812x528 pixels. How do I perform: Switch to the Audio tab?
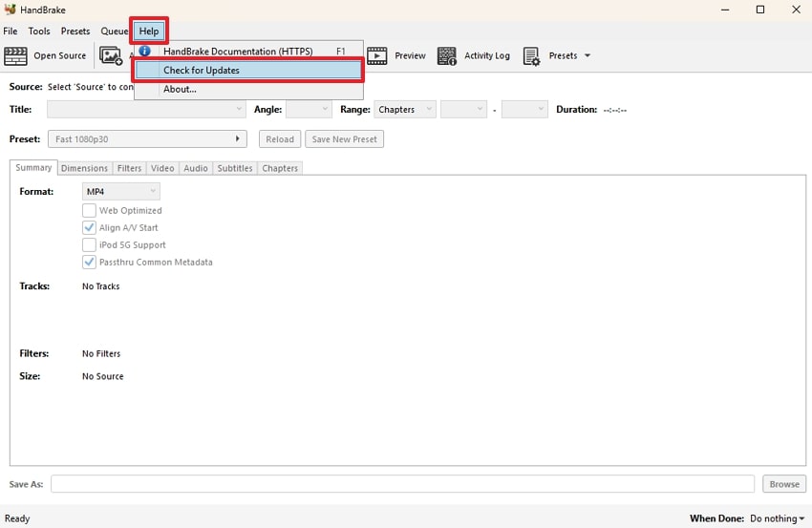pyautogui.click(x=196, y=168)
